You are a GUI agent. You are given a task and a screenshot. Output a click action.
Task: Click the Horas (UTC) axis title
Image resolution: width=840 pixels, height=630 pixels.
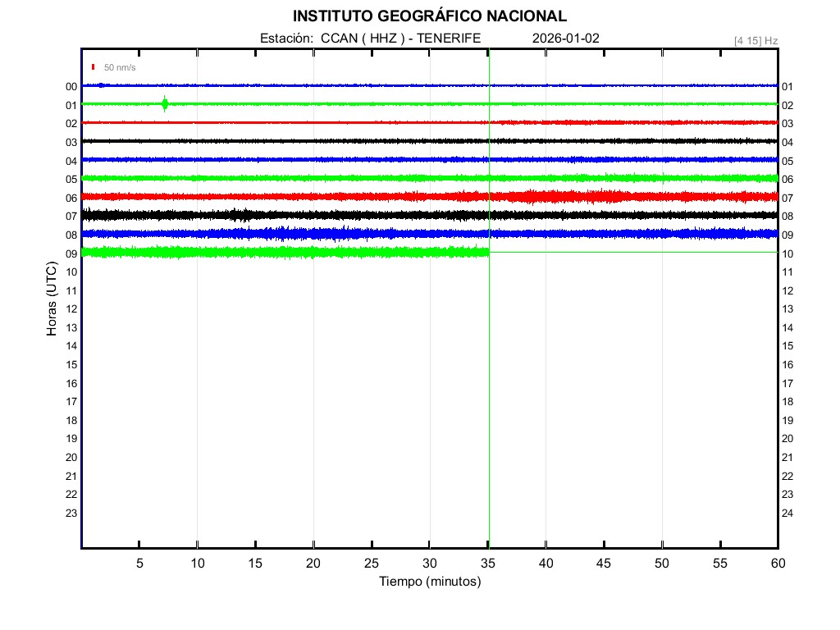[x=52, y=299]
